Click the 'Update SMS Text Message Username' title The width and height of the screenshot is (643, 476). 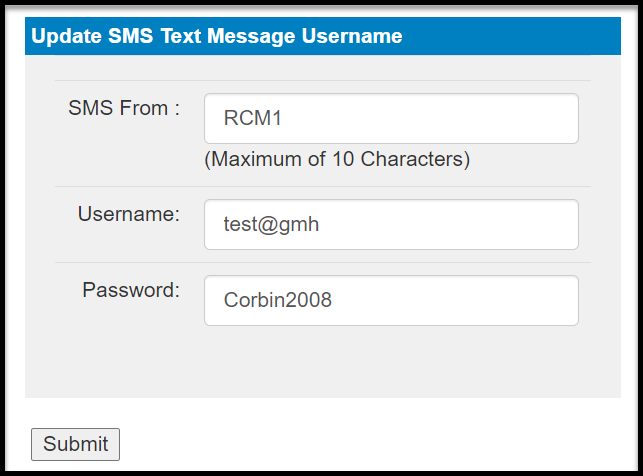point(217,37)
